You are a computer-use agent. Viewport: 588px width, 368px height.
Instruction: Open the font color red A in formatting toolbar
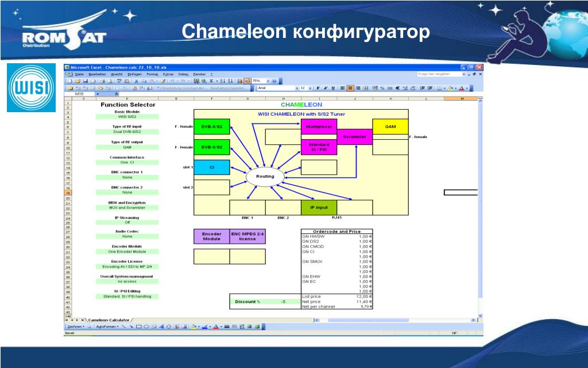coord(462,88)
